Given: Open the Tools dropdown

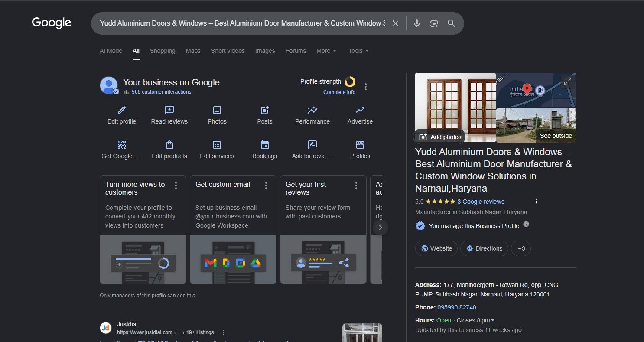Looking at the screenshot, I should [x=359, y=51].
